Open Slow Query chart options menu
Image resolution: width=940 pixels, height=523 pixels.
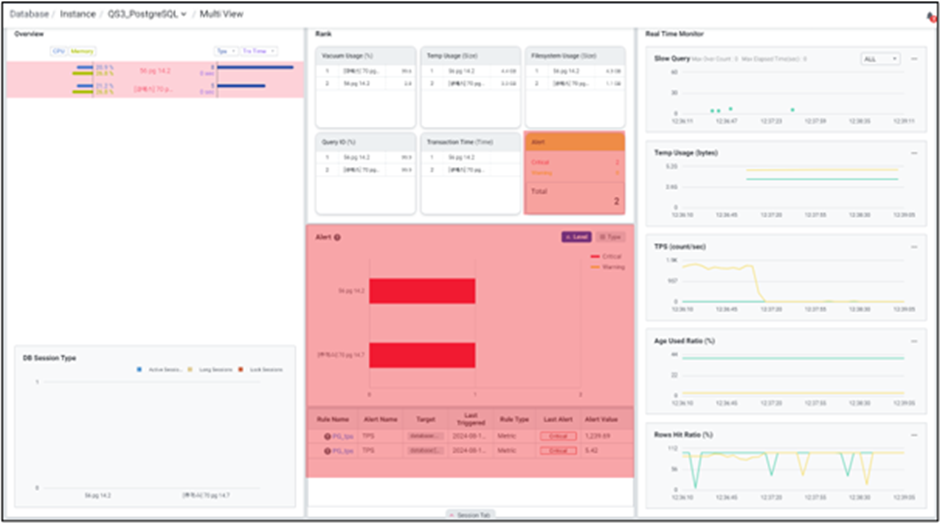point(914,59)
